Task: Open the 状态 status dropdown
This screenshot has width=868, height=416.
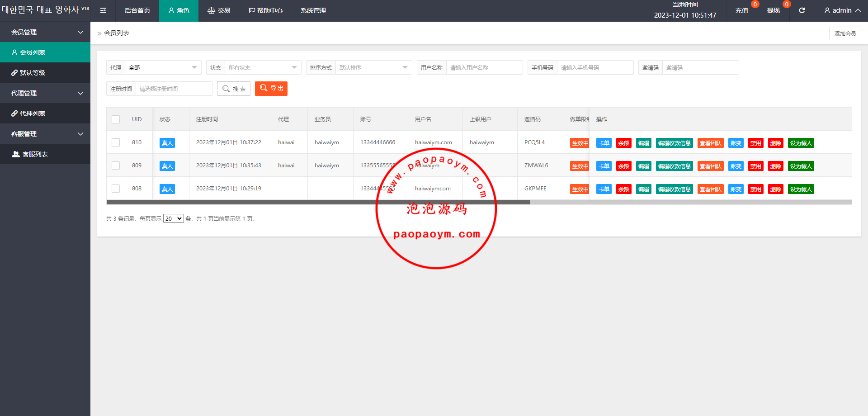Action: click(x=263, y=67)
